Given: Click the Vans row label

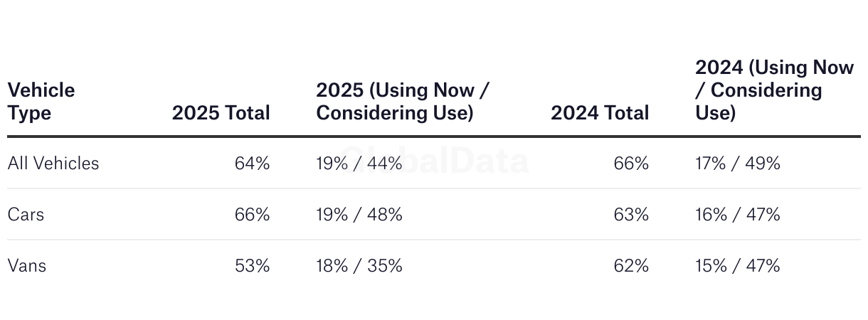Looking at the screenshot, I should pos(27,265).
